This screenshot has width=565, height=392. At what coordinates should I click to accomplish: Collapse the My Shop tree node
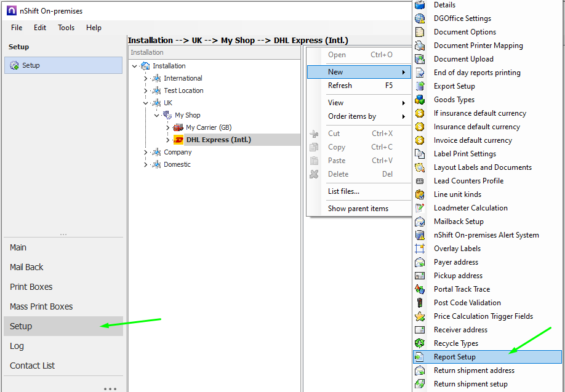[157, 115]
